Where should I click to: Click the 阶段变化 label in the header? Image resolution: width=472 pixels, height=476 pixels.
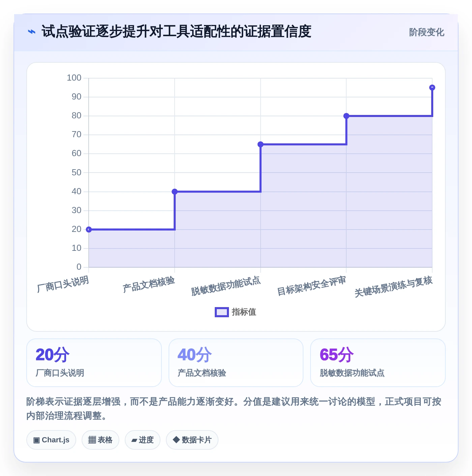point(426,32)
